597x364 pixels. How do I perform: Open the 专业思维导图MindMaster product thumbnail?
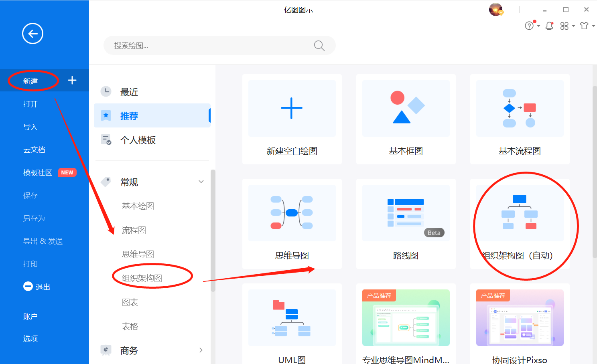coord(406,317)
